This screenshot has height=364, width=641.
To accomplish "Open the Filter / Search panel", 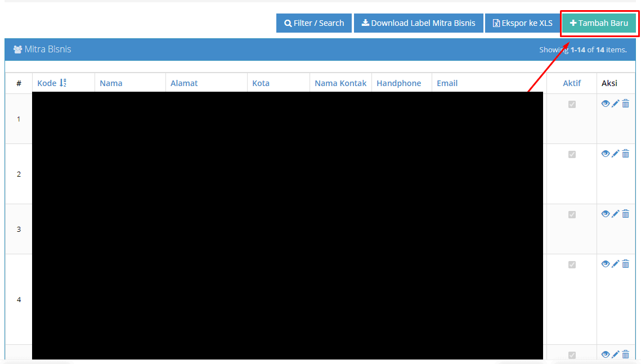I will click(x=314, y=23).
